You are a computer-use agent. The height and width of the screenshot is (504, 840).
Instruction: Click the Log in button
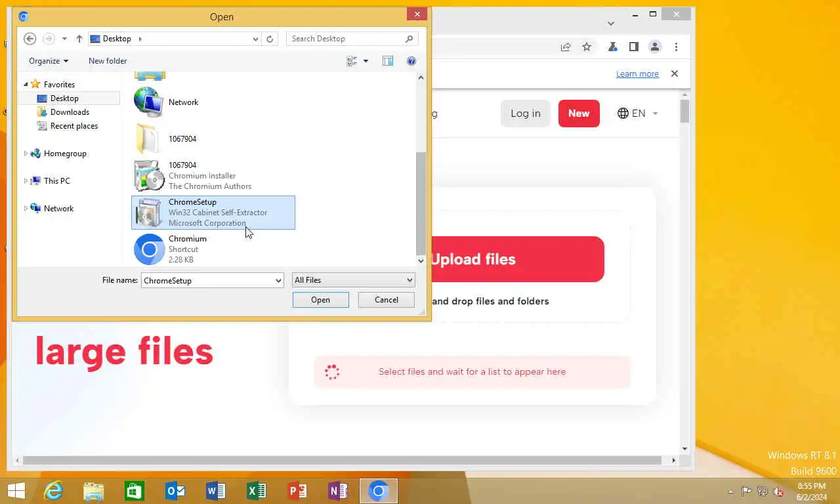[x=525, y=114]
